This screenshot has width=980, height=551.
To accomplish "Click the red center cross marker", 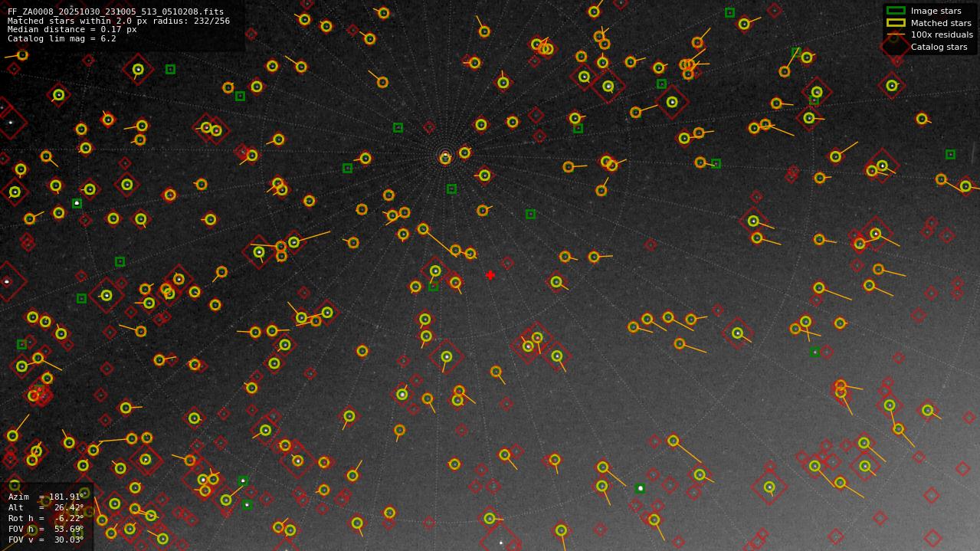I will 490,275.
